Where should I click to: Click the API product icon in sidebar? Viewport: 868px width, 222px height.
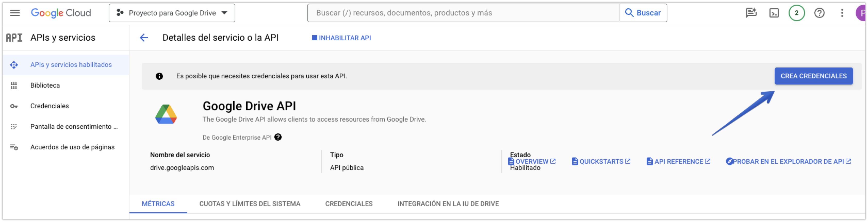coord(14,38)
